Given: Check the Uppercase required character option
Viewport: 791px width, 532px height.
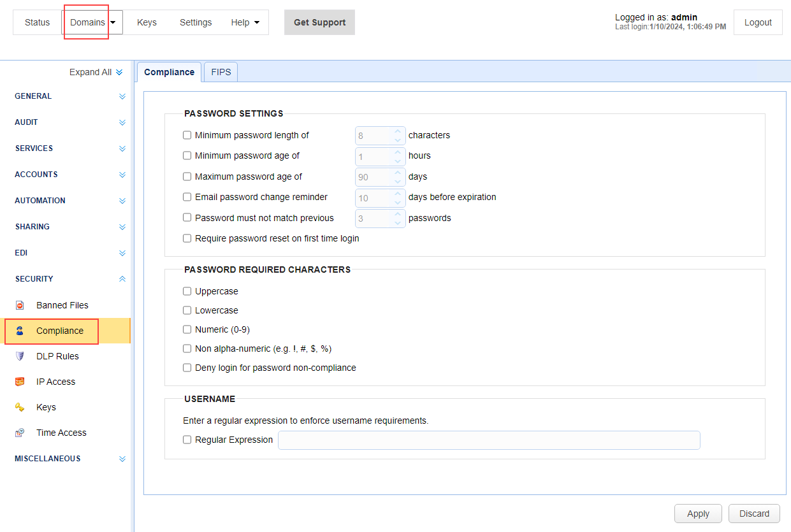Looking at the screenshot, I should (187, 291).
